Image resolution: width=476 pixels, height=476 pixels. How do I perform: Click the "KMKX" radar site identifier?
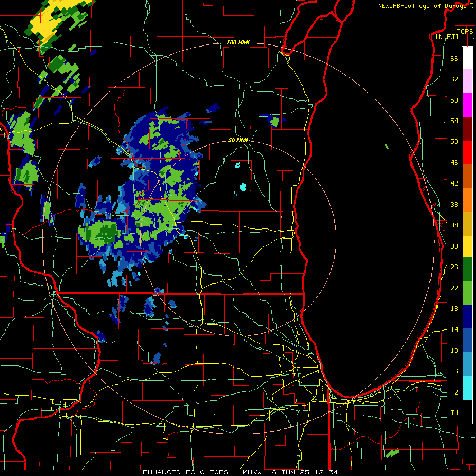point(253,472)
